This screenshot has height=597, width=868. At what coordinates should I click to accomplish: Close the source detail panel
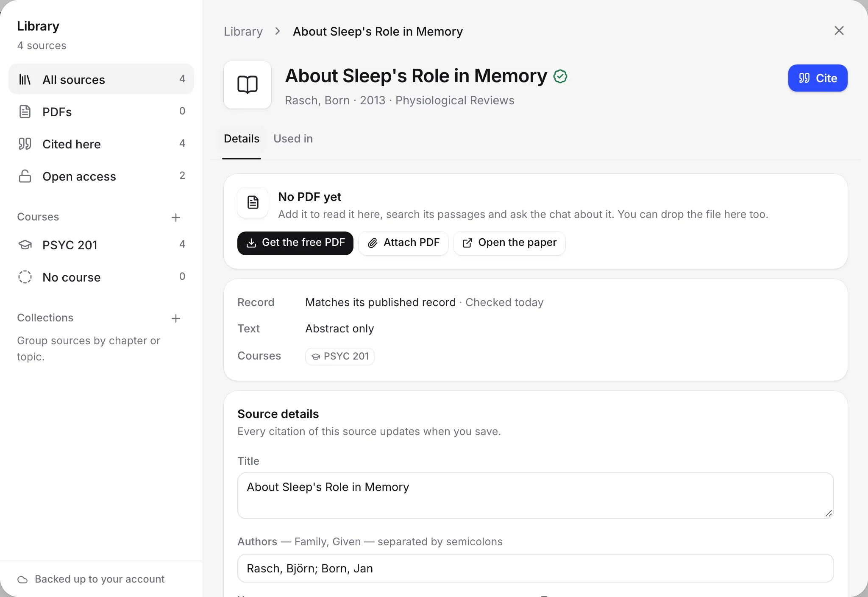point(839,31)
